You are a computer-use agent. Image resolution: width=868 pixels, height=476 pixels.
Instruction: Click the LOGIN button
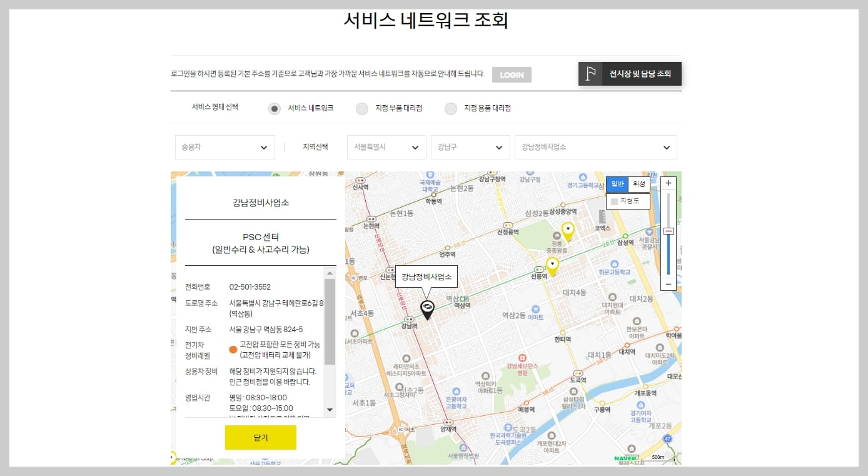click(511, 74)
